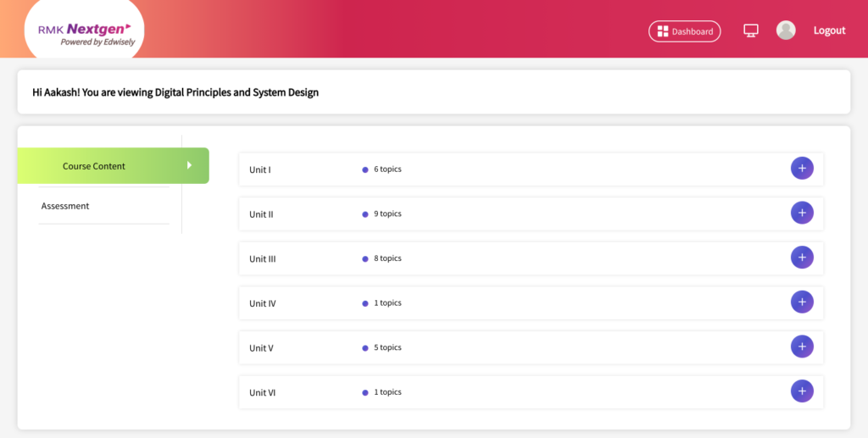
Task: Expand Unit II using its plus button
Action: tap(802, 213)
